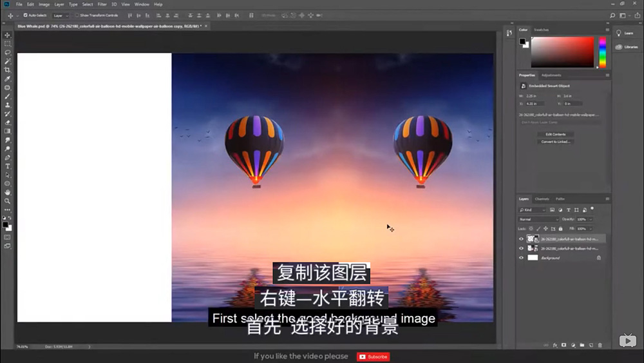
Task: Select the Zoom tool in the toolbox
Action: [7, 201]
